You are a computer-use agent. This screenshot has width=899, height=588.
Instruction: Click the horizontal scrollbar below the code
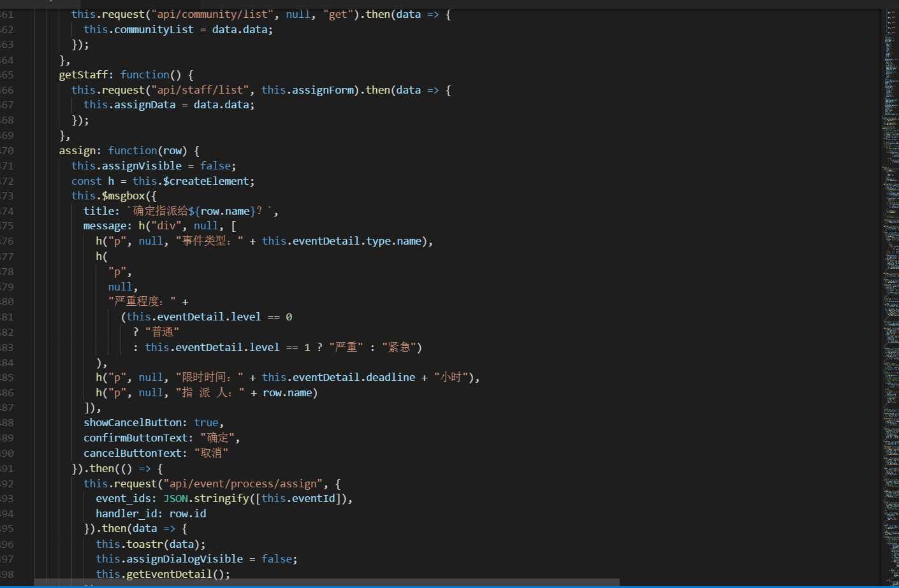326,582
